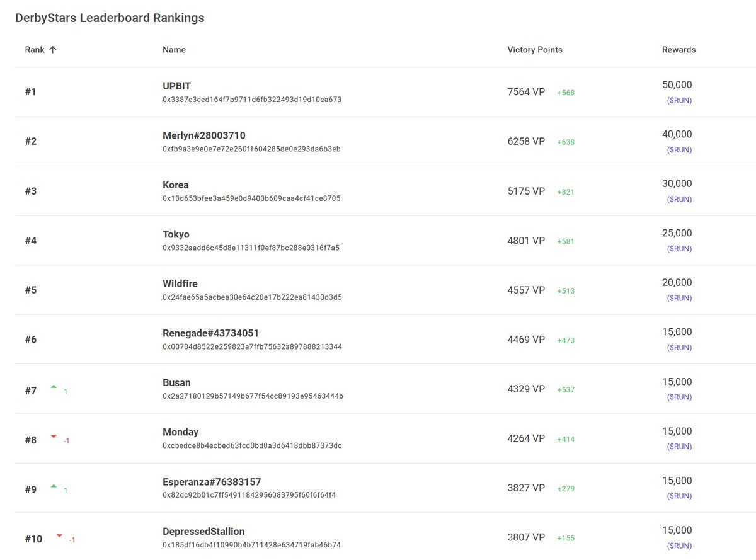Click the 30,000 reward amount

click(x=677, y=184)
